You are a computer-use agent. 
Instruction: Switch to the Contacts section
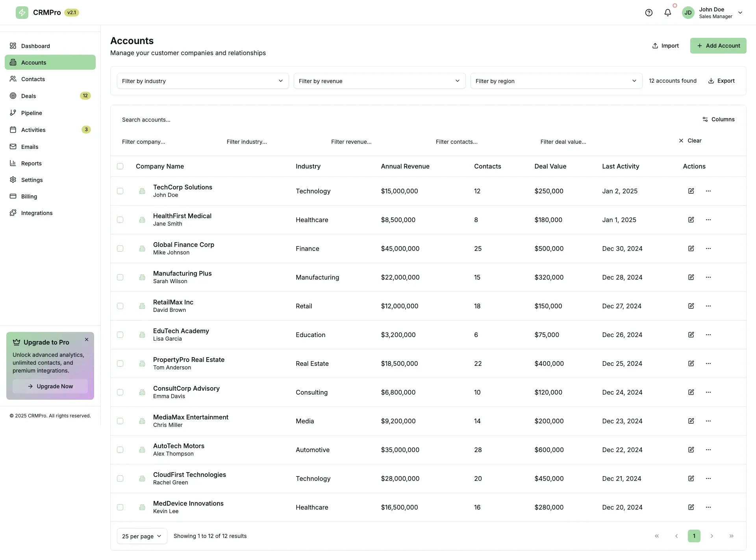pos(32,79)
